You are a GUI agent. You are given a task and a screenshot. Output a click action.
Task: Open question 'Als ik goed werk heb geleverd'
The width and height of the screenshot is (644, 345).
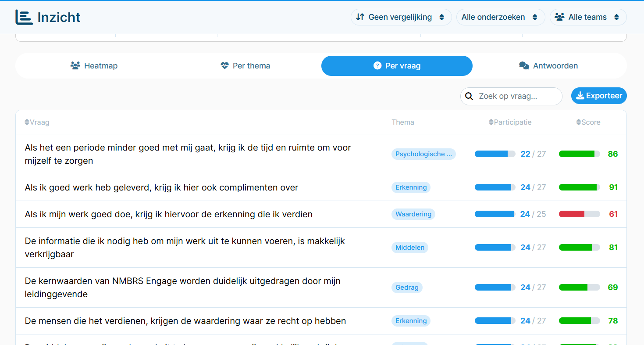[x=162, y=187]
